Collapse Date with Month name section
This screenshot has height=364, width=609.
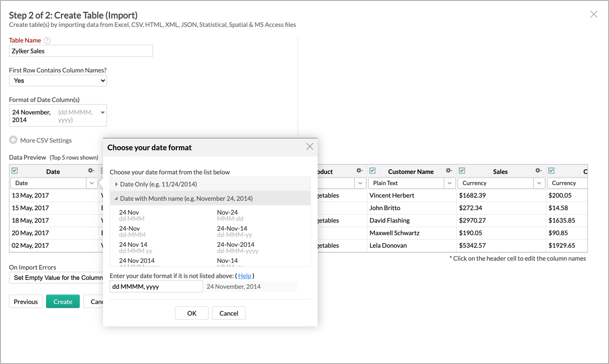pyautogui.click(x=117, y=199)
